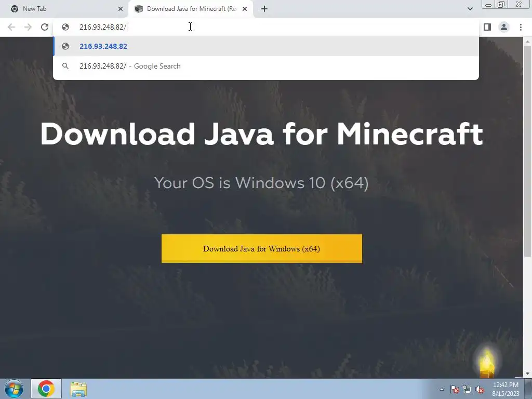Expand the tab search chevron
Screen dimensions: 532x399
coord(470,9)
